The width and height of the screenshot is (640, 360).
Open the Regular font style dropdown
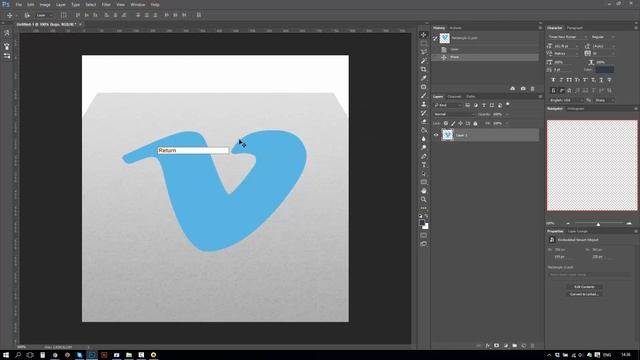[x=602, y=37]
